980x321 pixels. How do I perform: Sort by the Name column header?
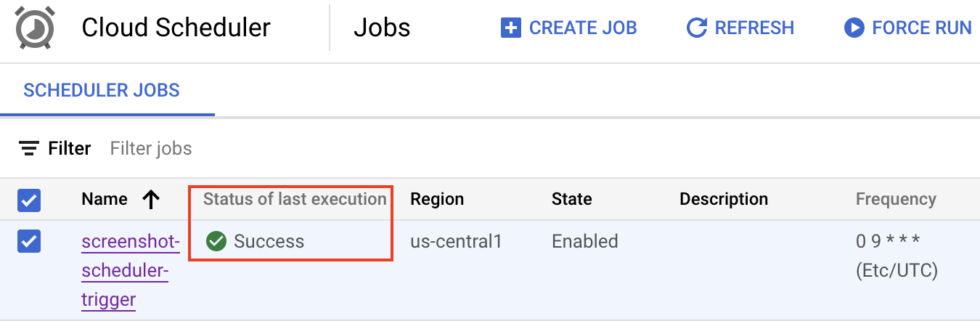105,199
